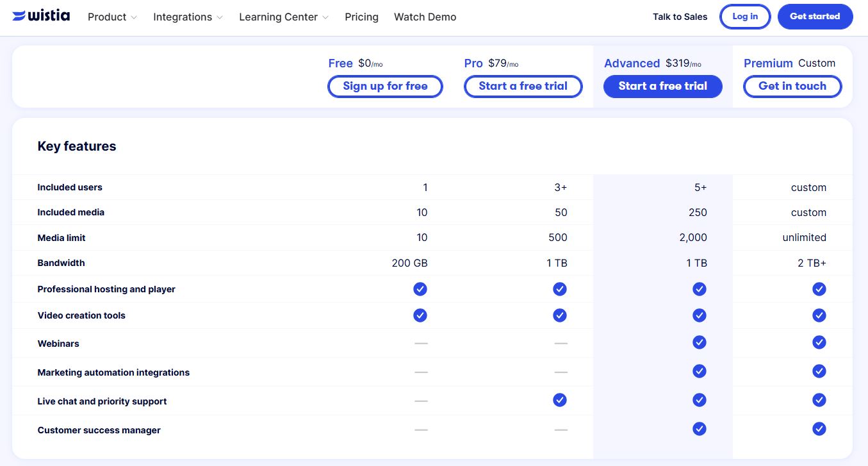
Task: Click the dash under Pro for Customer success manager
Action: [x=561, y=429]
